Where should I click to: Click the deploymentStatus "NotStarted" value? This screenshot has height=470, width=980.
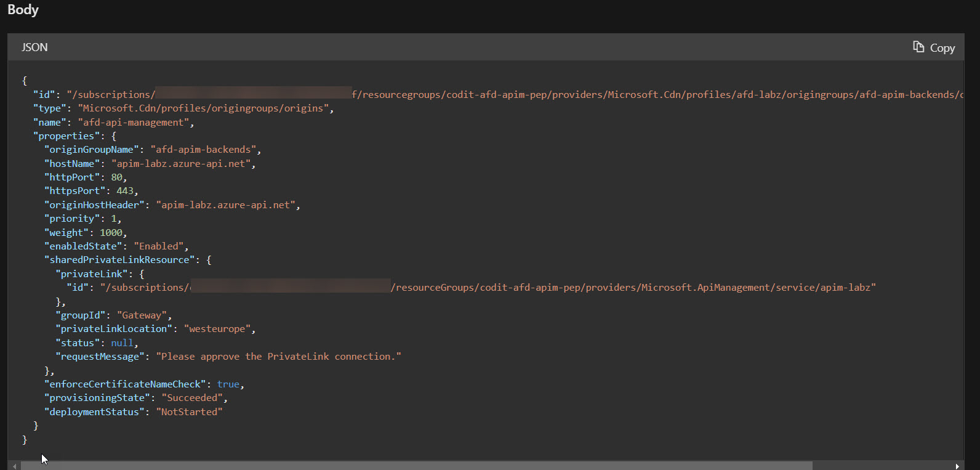(x=189, y=412)
